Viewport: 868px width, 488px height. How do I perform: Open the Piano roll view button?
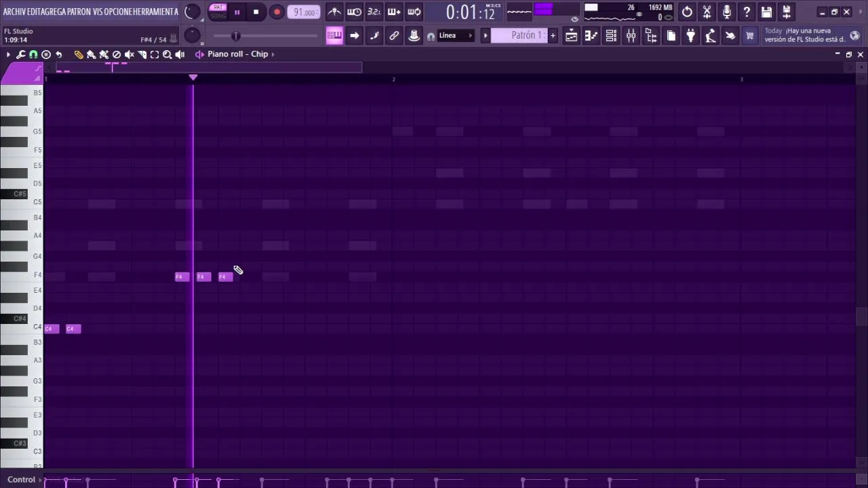[x=591, y=36]
